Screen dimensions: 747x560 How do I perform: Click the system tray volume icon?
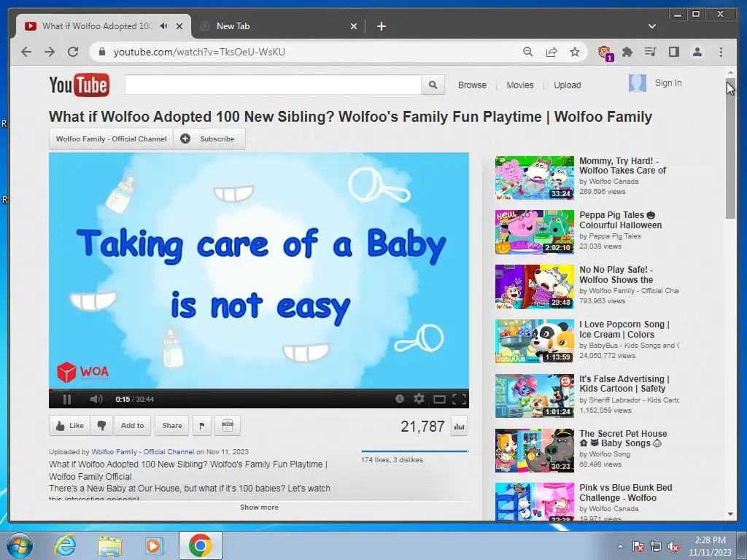[673, 546]
